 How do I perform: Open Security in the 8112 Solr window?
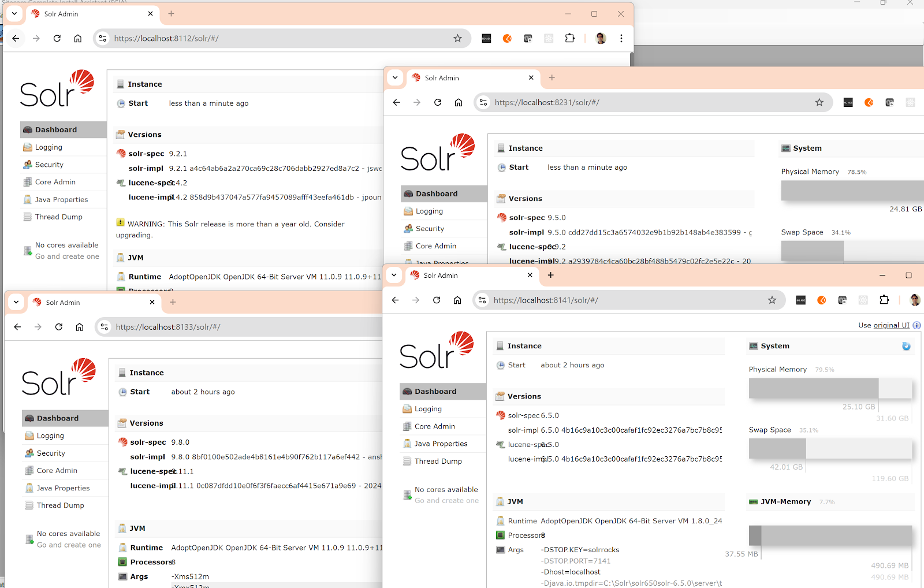tap(64, 165)
